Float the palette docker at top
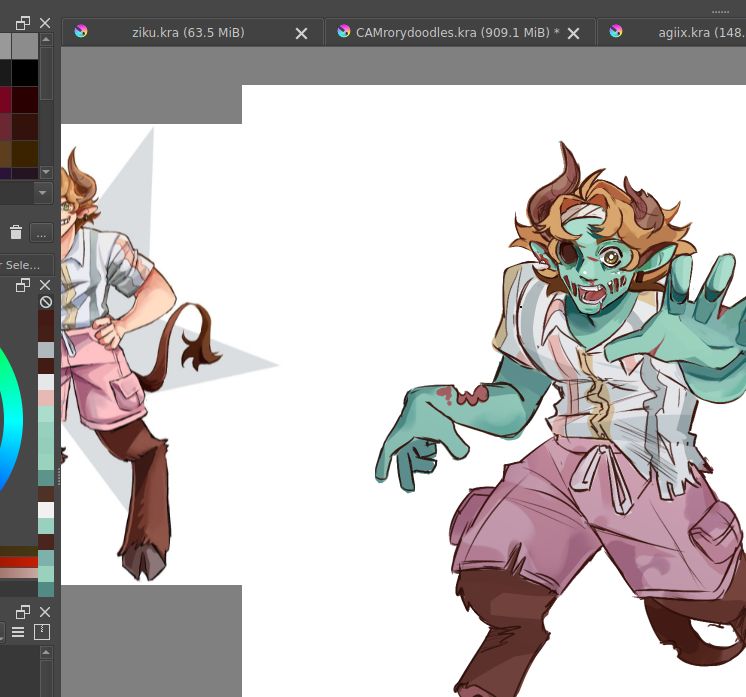The width and height of the screenshot is (746, 697). (23, 23)
